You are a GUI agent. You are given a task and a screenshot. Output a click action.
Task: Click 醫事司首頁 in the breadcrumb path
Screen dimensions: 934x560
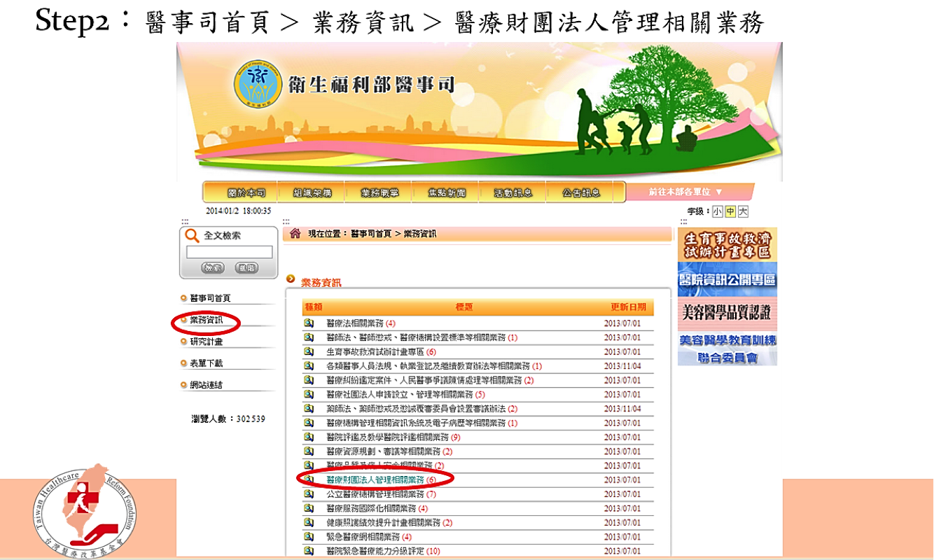371,234
